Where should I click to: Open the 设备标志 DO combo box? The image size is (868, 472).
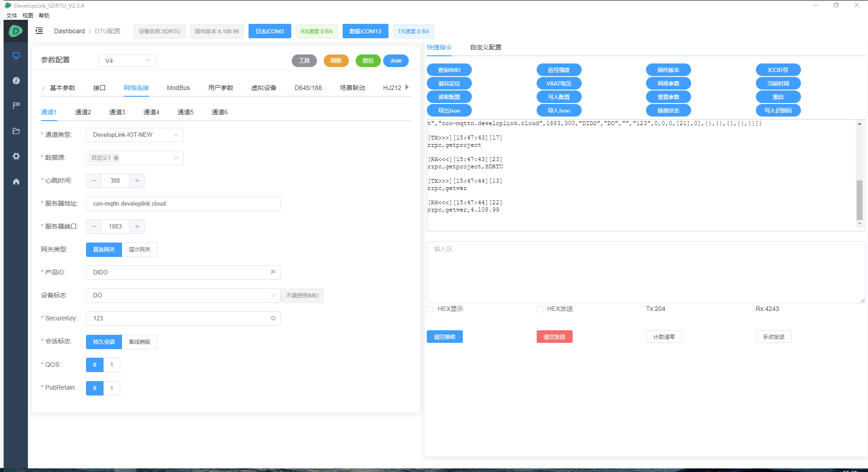183,295
